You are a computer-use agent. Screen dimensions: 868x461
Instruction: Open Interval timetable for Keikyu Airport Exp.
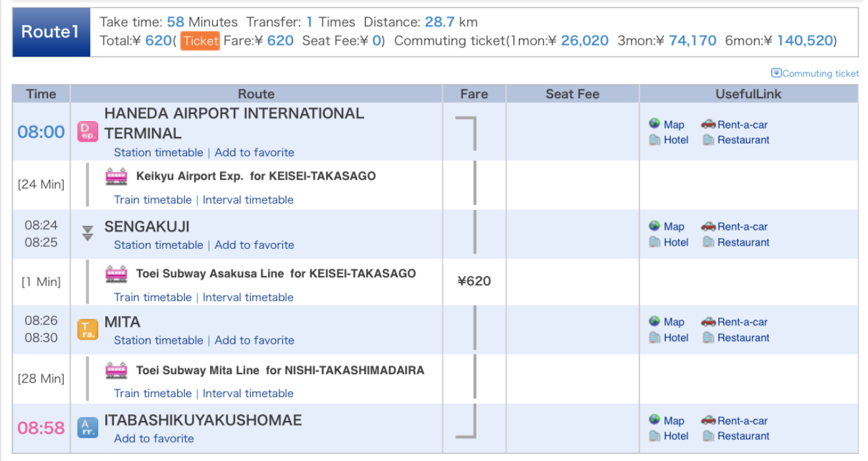[248, 200]
